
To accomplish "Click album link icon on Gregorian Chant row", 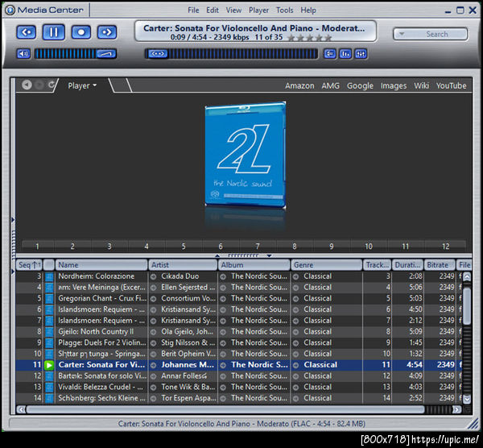I will 223,299.
